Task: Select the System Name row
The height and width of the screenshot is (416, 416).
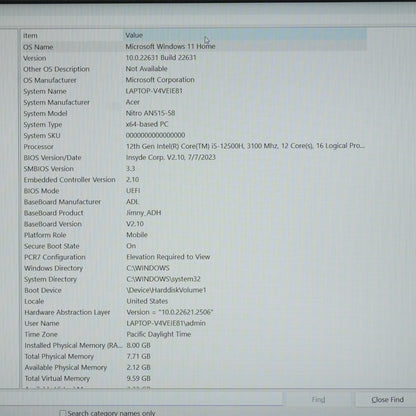Action: pyautogui.click(x=193, y=91)
